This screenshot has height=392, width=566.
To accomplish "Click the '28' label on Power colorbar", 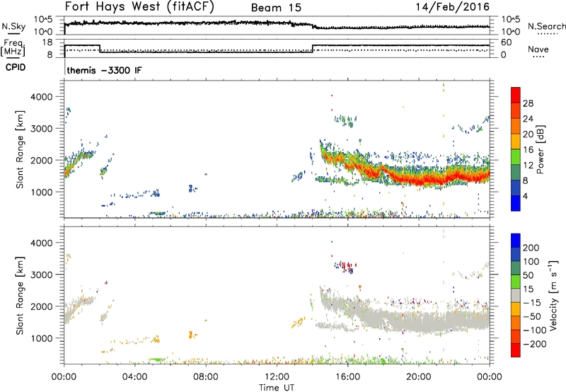I will coord(528,103).
